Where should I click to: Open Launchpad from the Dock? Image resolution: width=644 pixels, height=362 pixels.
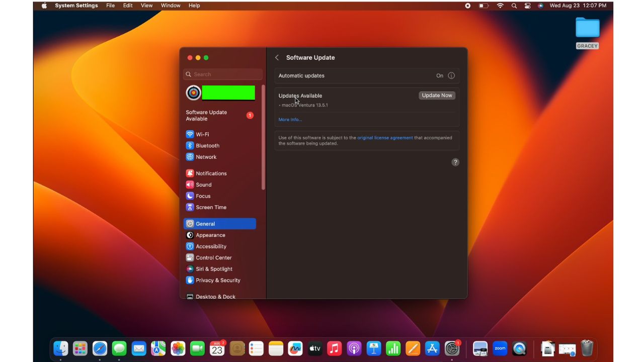80,348
